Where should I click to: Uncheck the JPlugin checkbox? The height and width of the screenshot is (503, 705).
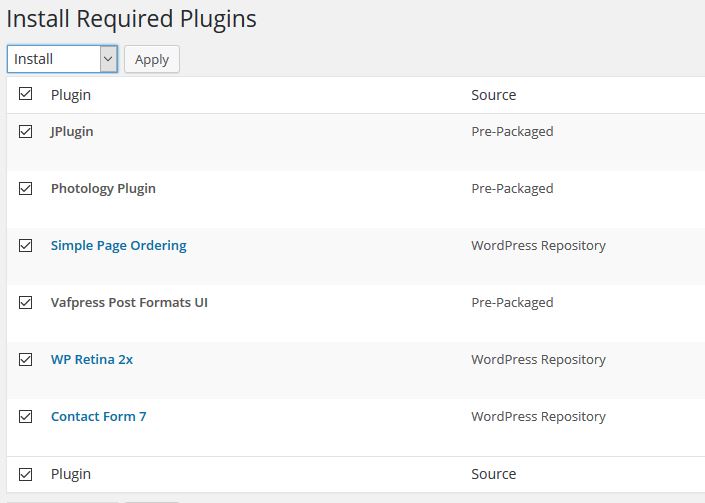(x=26, y=131)
